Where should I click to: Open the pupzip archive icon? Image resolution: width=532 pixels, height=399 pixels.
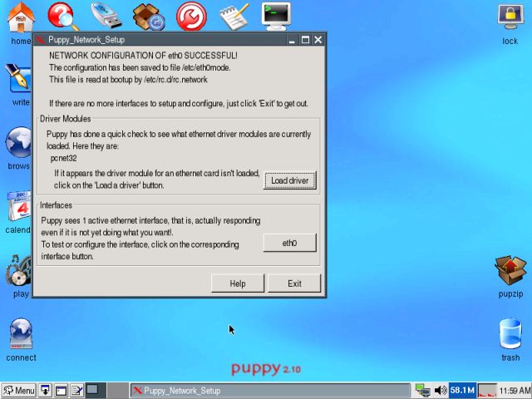click(510, 270)
